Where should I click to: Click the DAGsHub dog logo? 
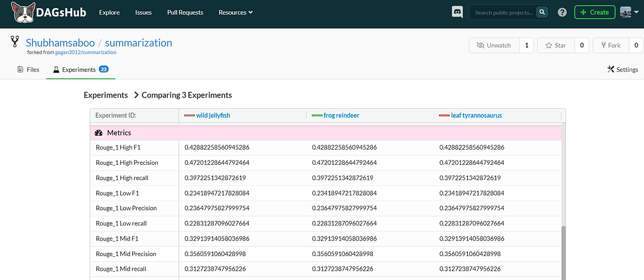click(21, 13)
